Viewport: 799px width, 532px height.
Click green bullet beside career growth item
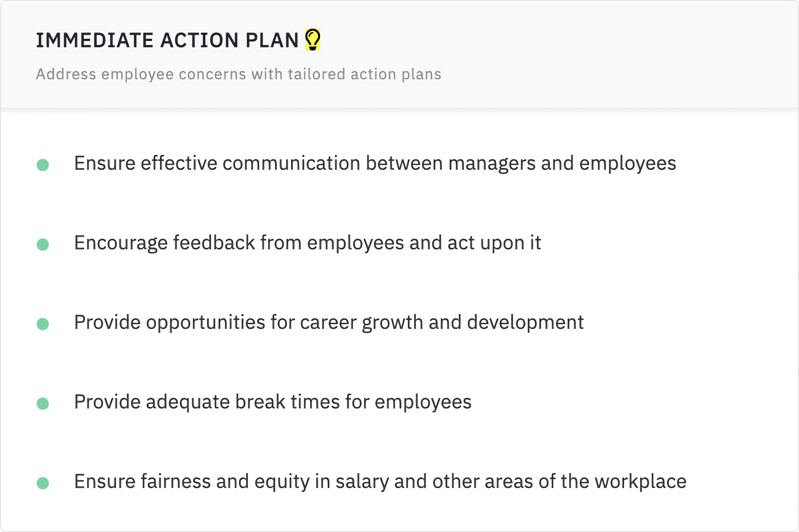pos(43,324)
